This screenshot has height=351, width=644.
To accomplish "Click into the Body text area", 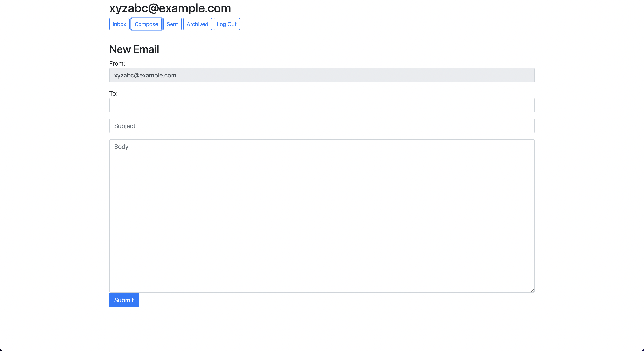I will click(322, 216).
